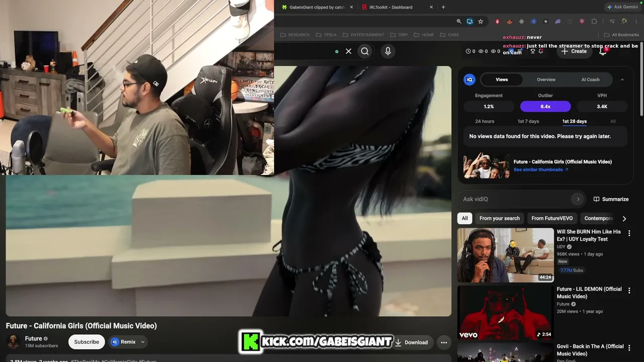The height and width of the screenshot is (362, 644).
Task: Open the ENTERTAINMENT bookmarks folder
Action: point(363,35)
